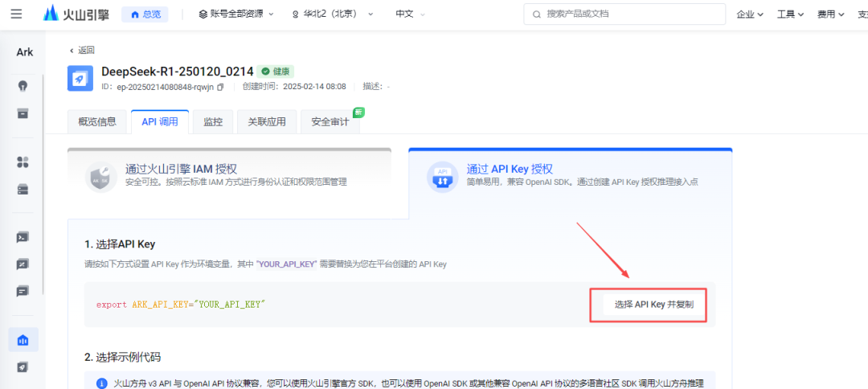The image size is (868, 389).
Task: Expand the 费用 menu
Action: coord(831,14)
